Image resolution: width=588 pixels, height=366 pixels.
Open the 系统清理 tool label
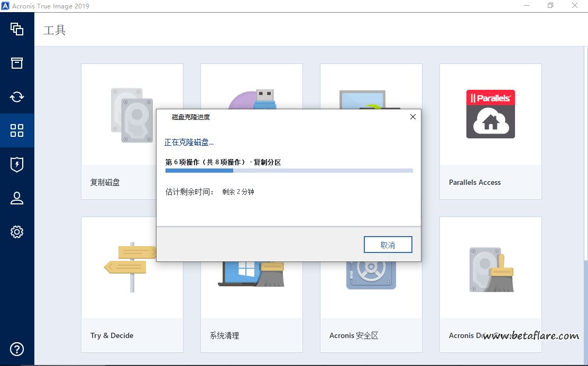(224, 335)
